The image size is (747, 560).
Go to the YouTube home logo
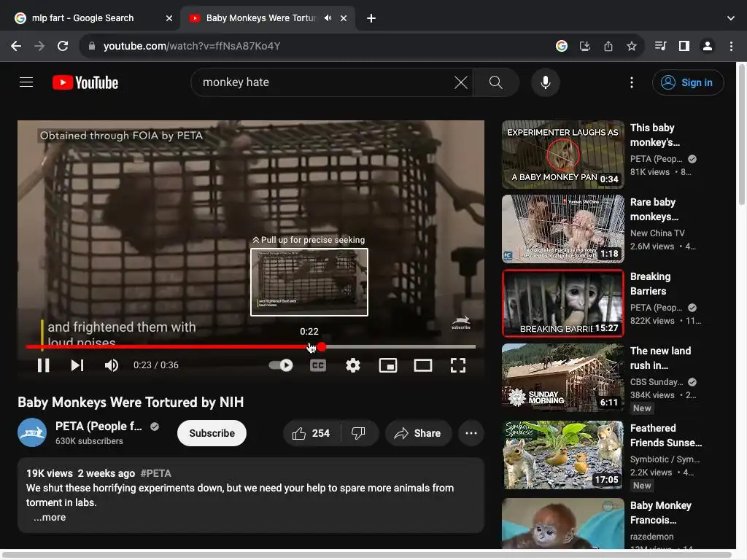click(x=85, y=82)
